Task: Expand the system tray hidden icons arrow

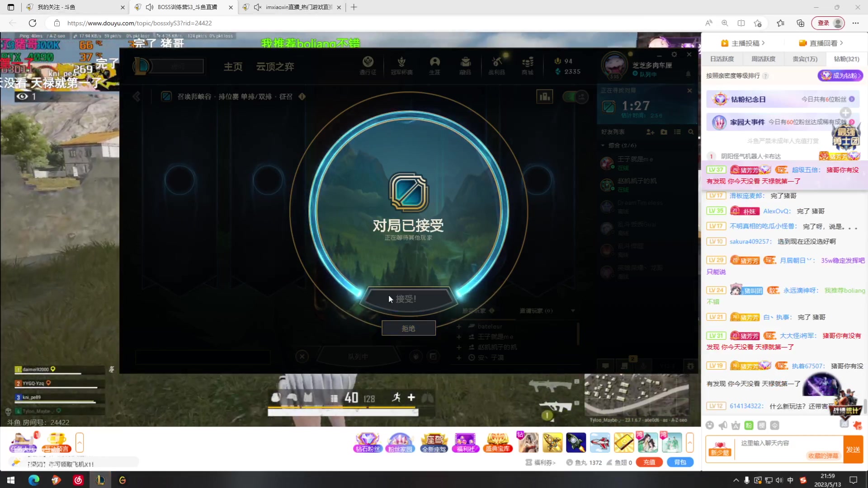Action: pyautogui.click(x=736, y=480)
